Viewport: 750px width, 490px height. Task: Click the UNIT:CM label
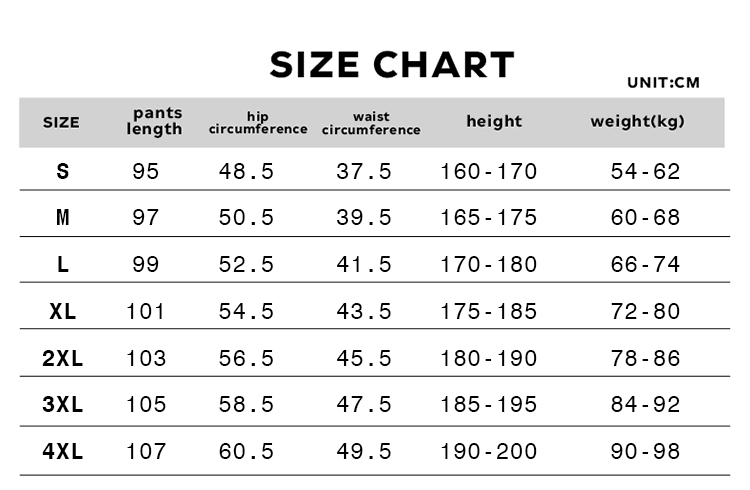tap(663, 82)
